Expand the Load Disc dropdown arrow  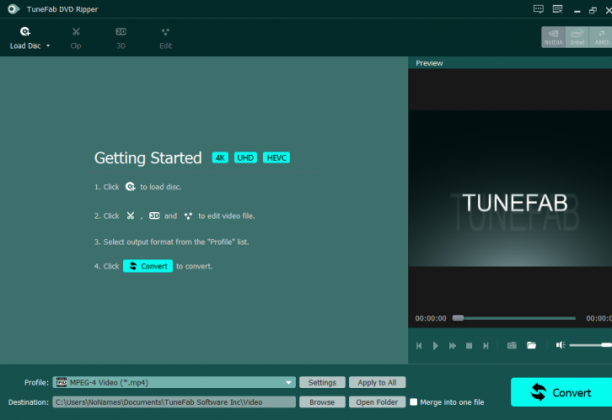48,46
